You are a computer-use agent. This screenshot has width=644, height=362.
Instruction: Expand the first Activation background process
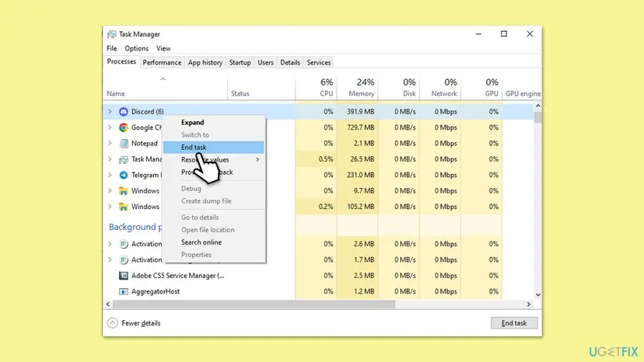pos(110,244)
